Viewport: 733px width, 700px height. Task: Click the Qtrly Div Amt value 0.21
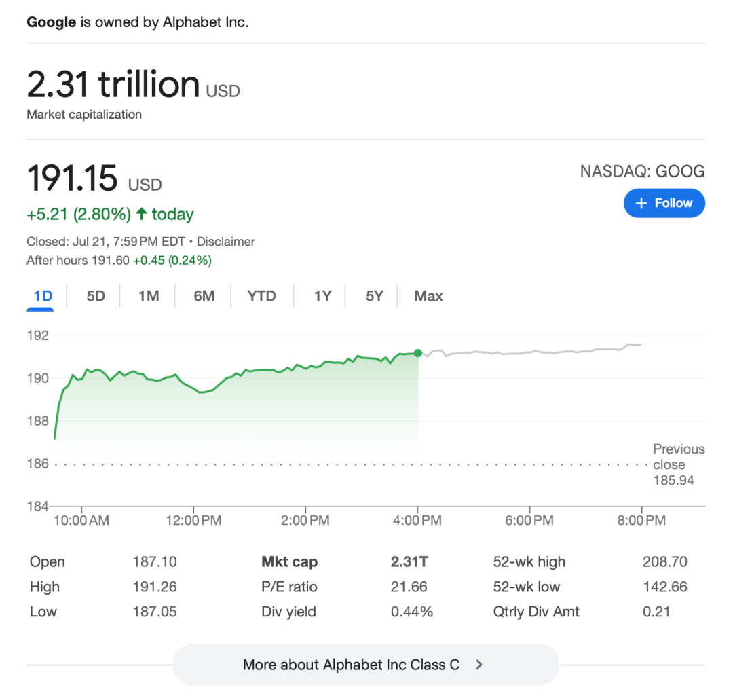[x=656, y=612]
